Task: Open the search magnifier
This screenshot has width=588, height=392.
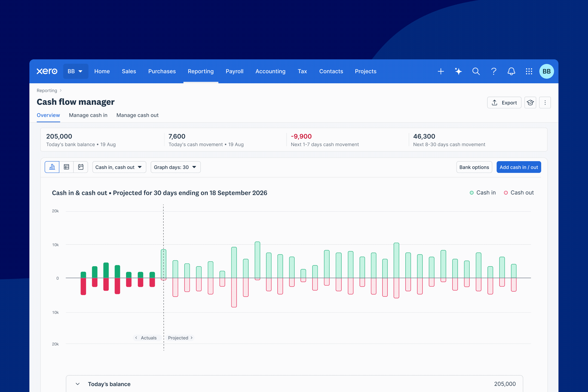Action: click(476, 71)
